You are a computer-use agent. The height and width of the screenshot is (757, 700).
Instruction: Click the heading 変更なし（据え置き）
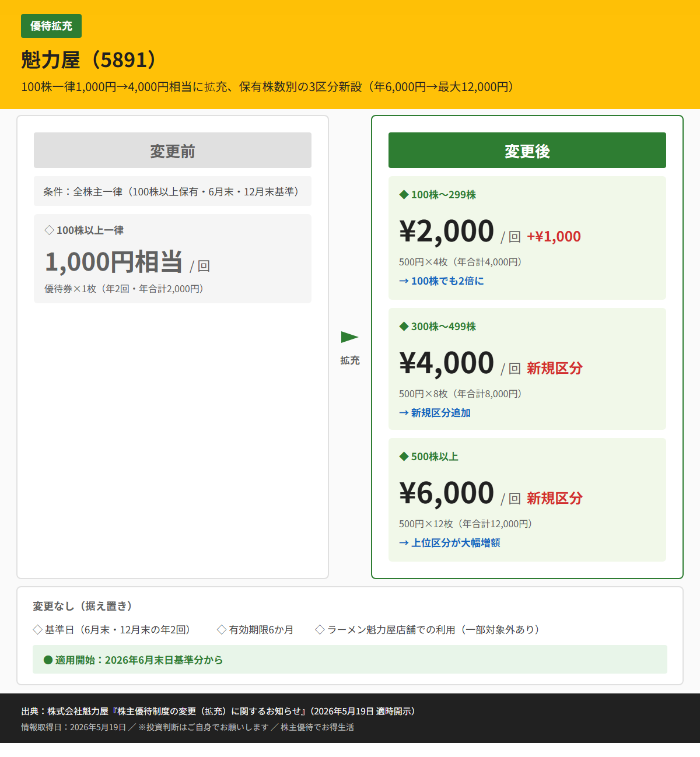pyautogui.click(x=82, y=607)
